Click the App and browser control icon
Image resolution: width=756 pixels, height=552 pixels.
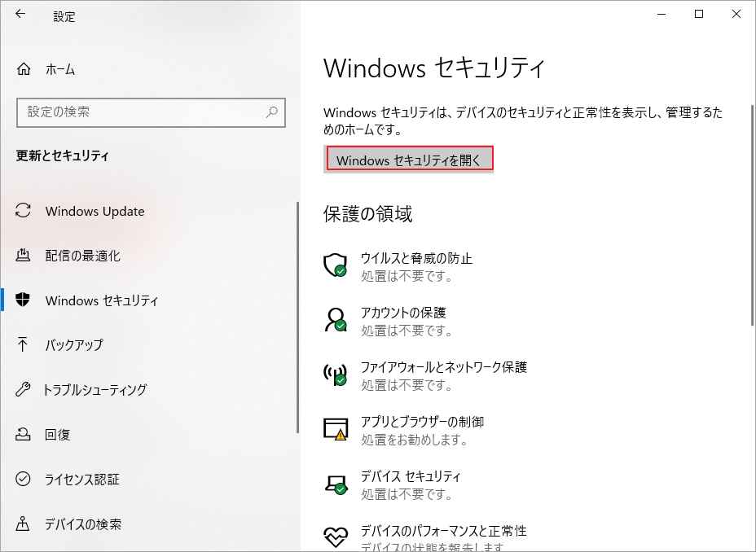tap(336, 429)
